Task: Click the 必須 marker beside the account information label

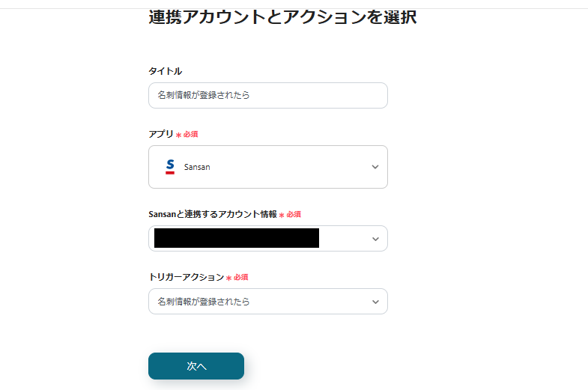Action: coord(293,215)
